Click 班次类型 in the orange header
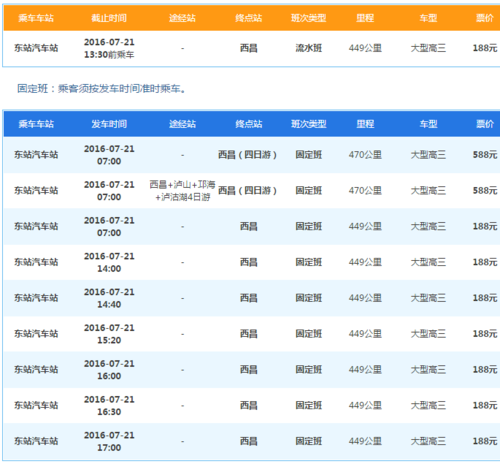500x464 pixels. click(x=308, y=18)
